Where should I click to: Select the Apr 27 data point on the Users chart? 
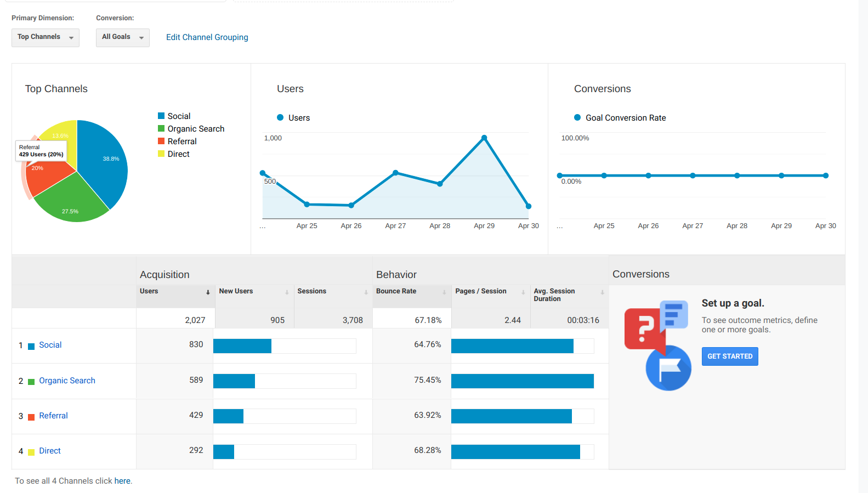tap(396, 173)
